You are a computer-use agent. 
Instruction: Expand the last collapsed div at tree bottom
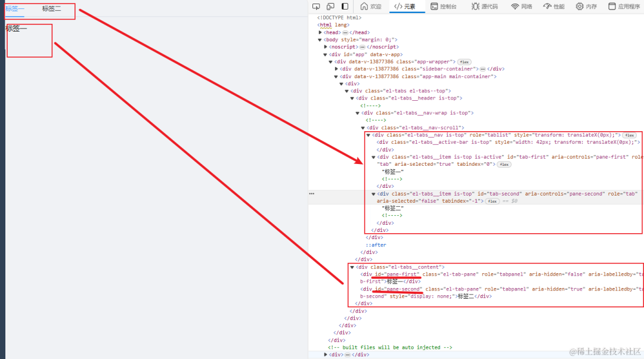326,354
